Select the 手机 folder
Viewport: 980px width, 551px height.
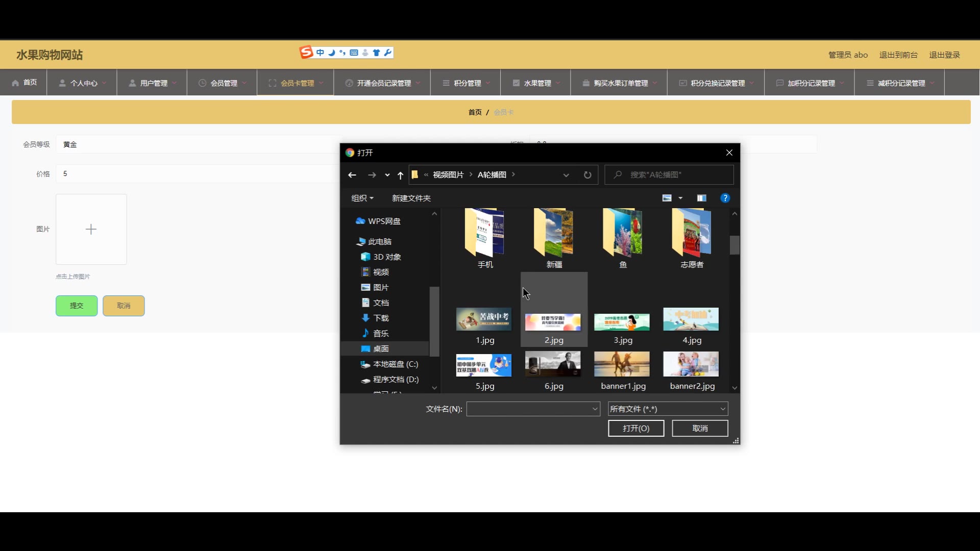tap(485, 238)
